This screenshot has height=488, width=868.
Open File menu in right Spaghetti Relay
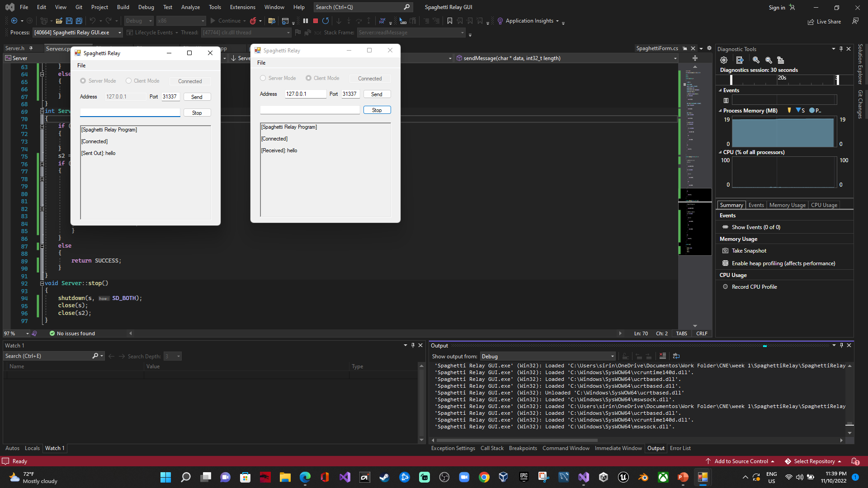click(261, 63)
